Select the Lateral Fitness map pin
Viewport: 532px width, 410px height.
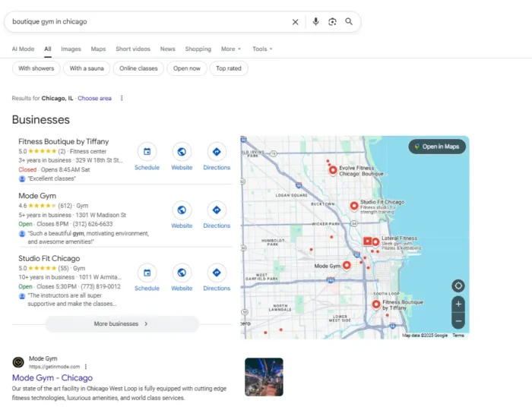click(375, 242)
